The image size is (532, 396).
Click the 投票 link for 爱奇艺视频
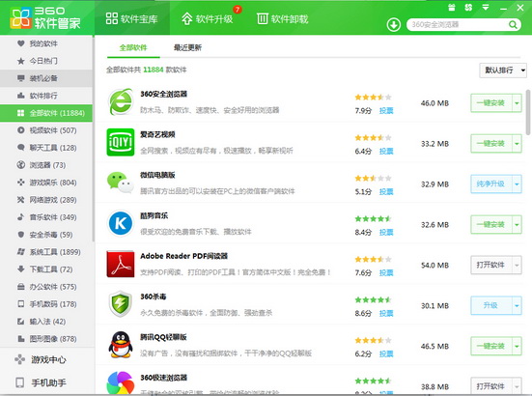coord(386,151)
